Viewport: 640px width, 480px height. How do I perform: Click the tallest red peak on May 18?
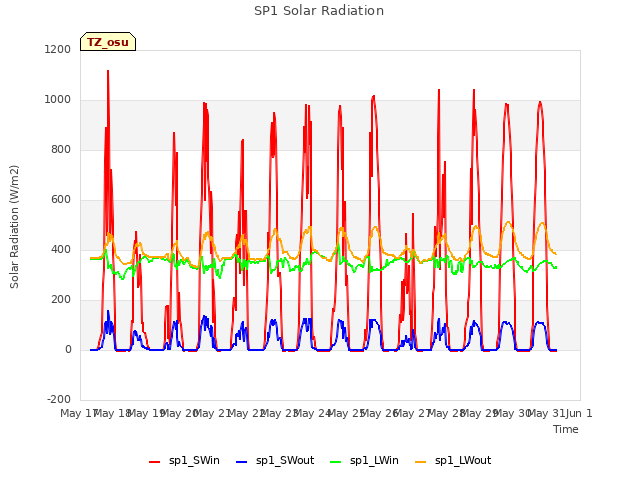[x=108, y=71]
